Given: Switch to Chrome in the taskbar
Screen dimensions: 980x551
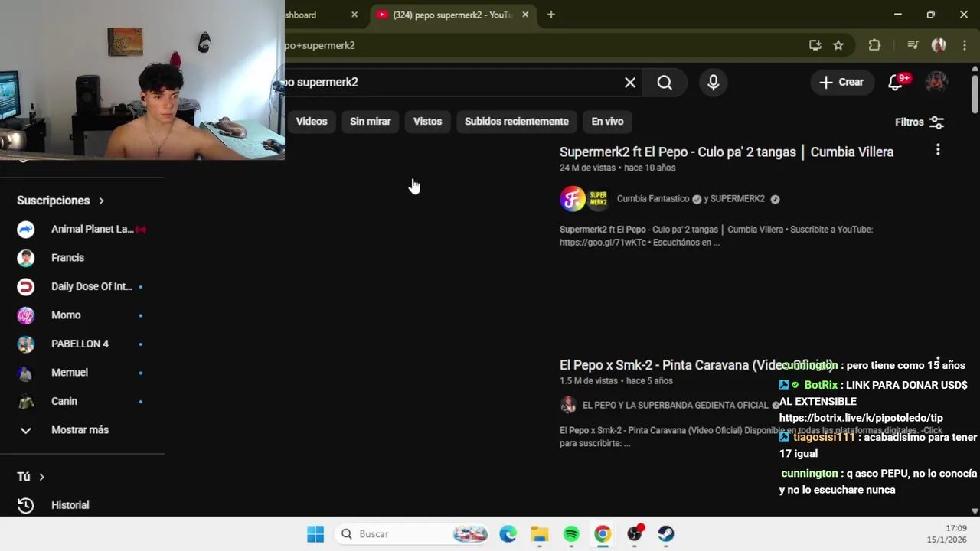Looking at the screenshot, I should point(603,534).
